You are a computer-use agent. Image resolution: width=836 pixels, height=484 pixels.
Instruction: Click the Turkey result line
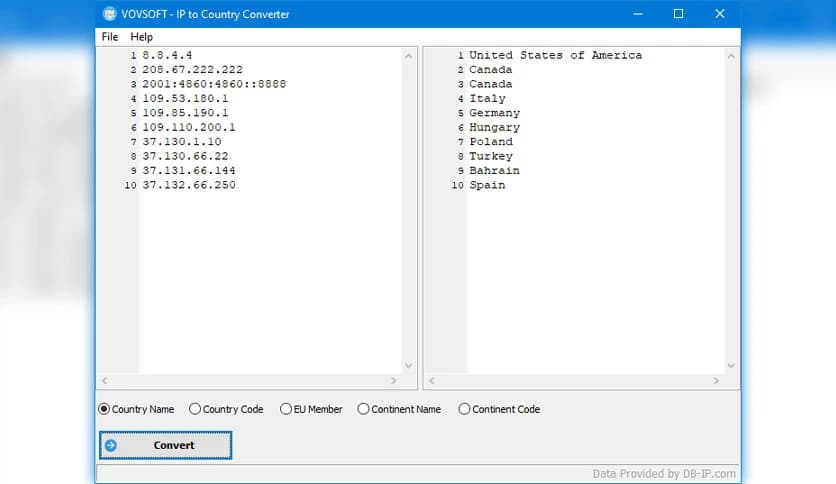(491, 156)
